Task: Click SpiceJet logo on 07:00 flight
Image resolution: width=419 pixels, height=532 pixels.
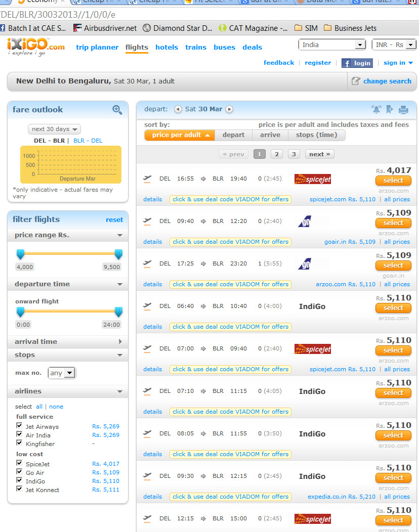Action: 312,349
